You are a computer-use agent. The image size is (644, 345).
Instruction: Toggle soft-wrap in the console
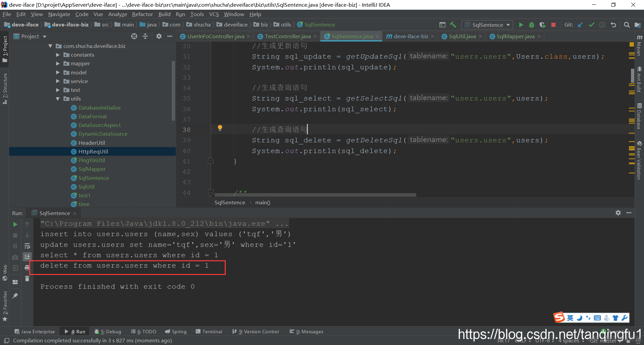click(x=27, y=246)
